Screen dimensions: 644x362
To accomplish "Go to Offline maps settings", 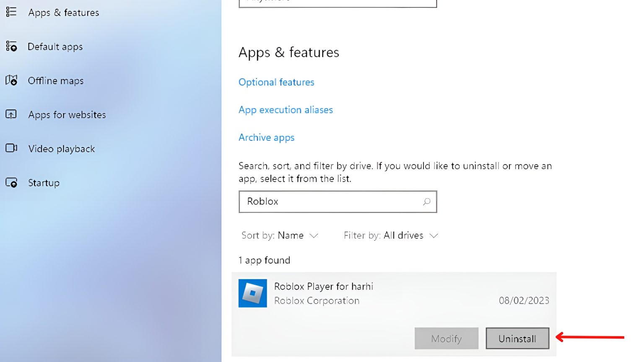I will tap(56, 80).
